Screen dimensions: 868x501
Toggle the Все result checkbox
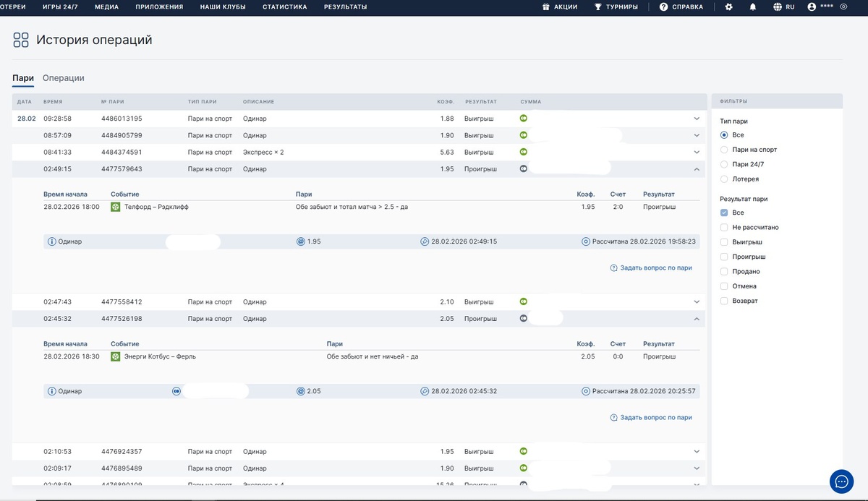pos(724,213)
